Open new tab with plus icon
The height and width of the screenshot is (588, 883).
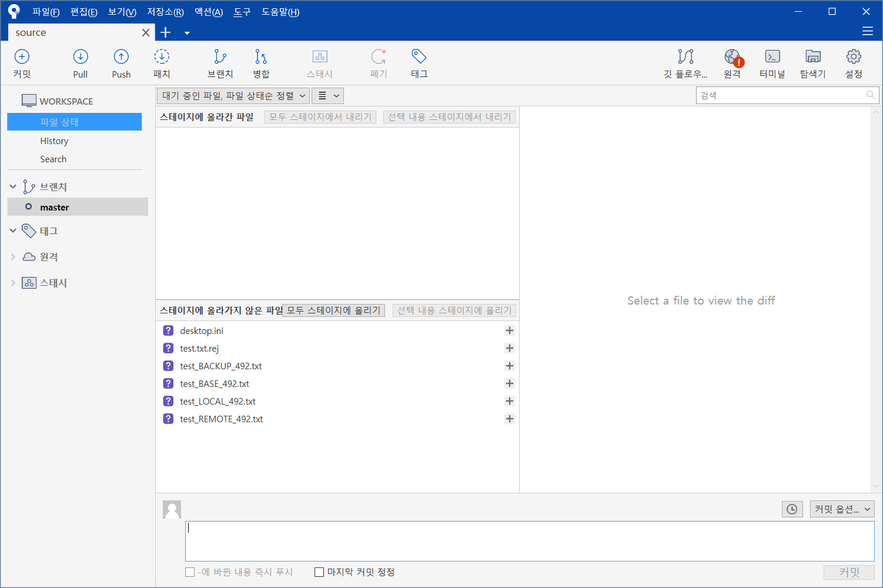[166, 32]
